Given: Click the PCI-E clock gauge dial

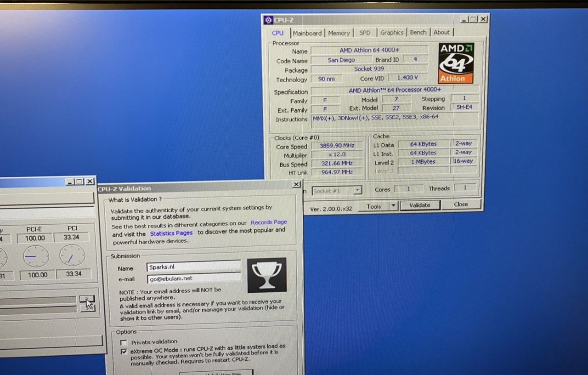Looking at the screenshot, I should pyautogui.click(x=36, y=256).
